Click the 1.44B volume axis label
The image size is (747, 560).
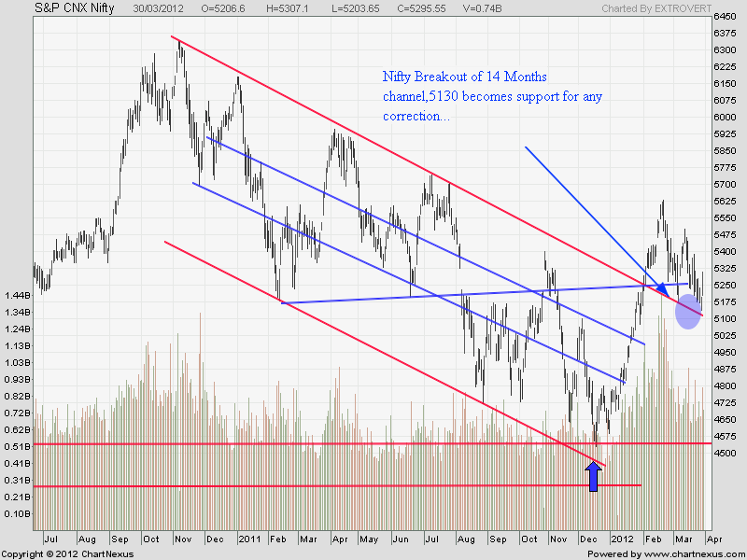click(16, 295)
